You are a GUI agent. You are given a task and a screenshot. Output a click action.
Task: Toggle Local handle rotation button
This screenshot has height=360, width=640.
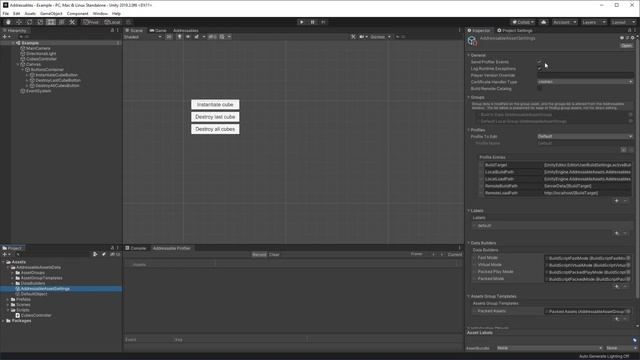click(112, 22)
